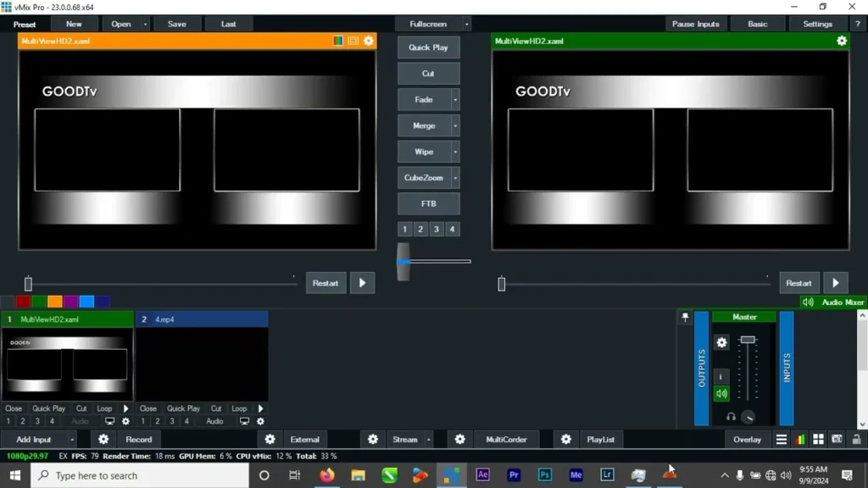Open MultiCorder settings gear

tap(460, 440)
